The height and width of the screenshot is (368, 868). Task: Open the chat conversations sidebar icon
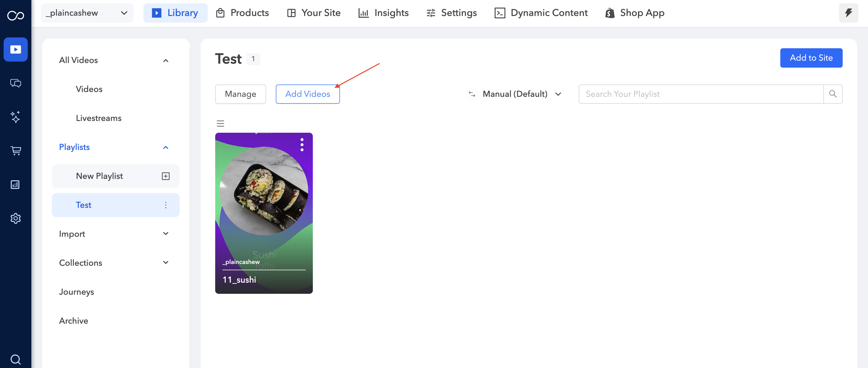click(x=15, y=83)
